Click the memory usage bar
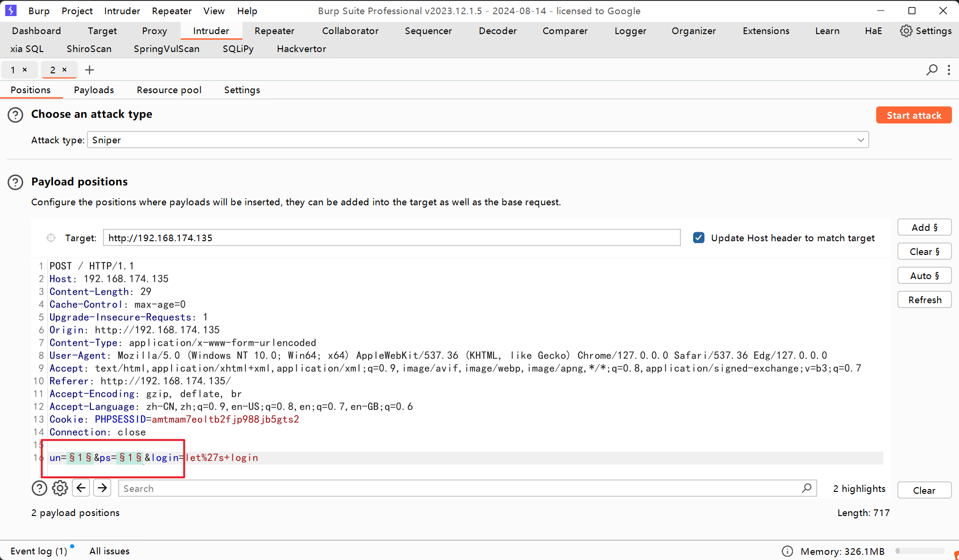The width and height of the screenshot is (959, 560). (920, 551)
